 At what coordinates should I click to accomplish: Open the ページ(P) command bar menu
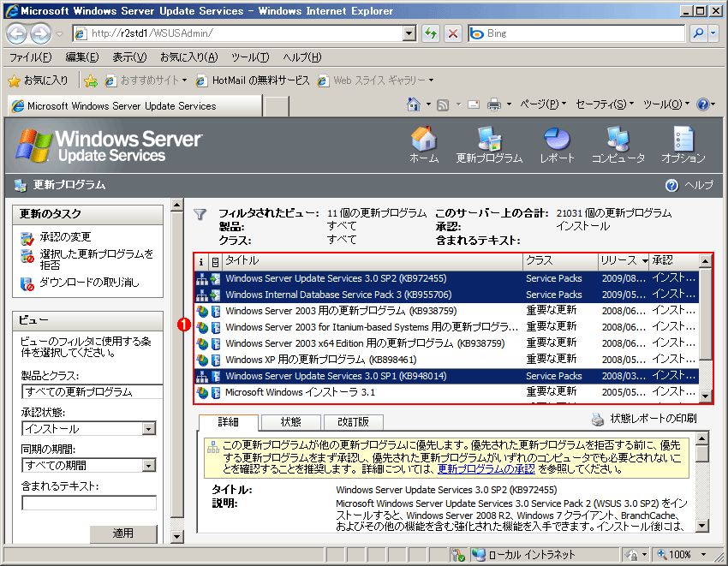[x=543, y=104]
